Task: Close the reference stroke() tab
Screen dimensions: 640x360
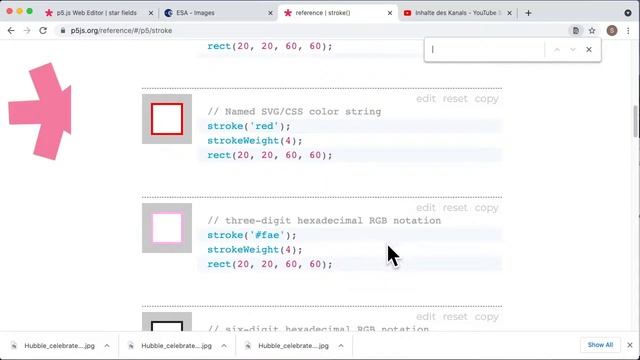Action: 390,13
